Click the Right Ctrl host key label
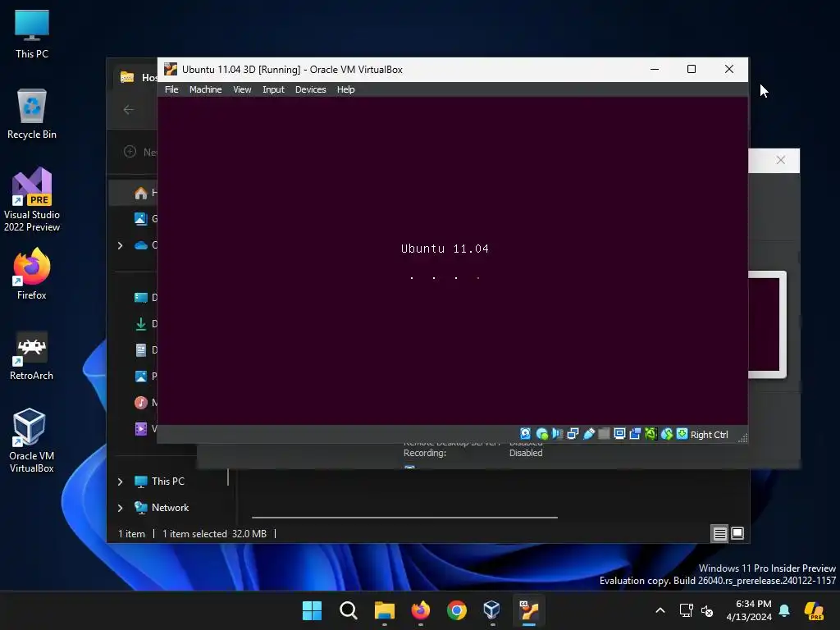 pyautogui.click(x=709, y=435)
